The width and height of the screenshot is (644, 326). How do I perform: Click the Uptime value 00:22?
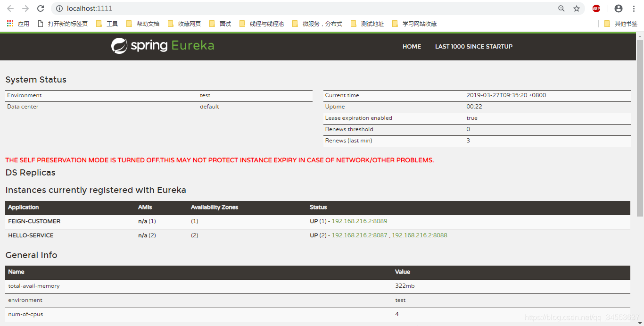[474, 107]
